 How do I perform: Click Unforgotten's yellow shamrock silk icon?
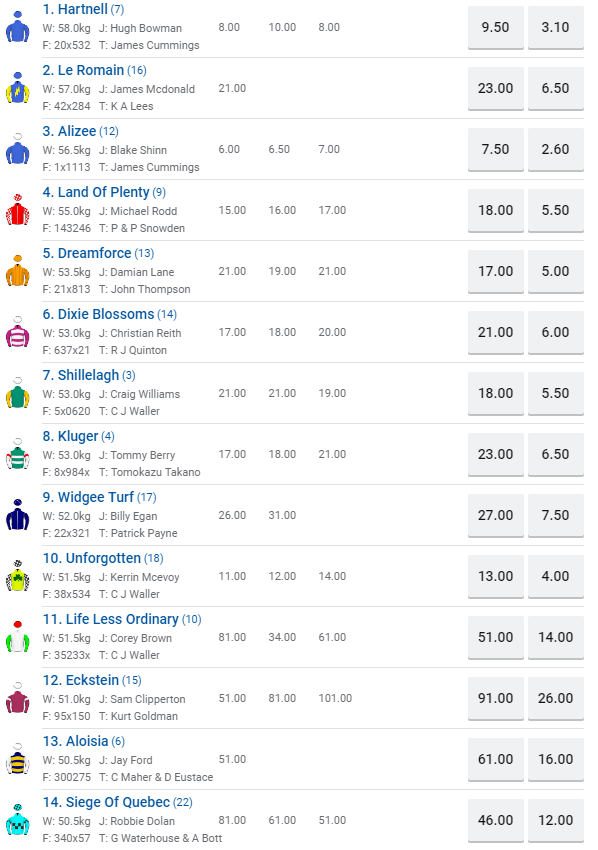[x=17, y=575]
